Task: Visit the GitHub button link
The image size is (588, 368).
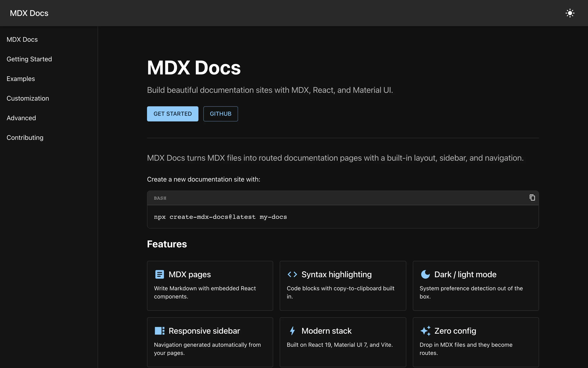Action: [220, 114]
